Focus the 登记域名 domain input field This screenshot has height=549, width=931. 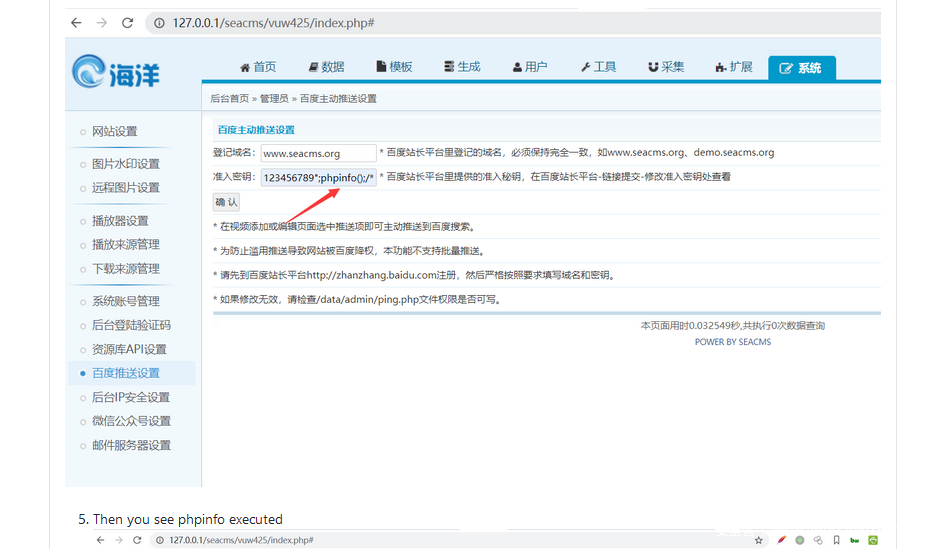pyautogui.click(x=318, y=153)
